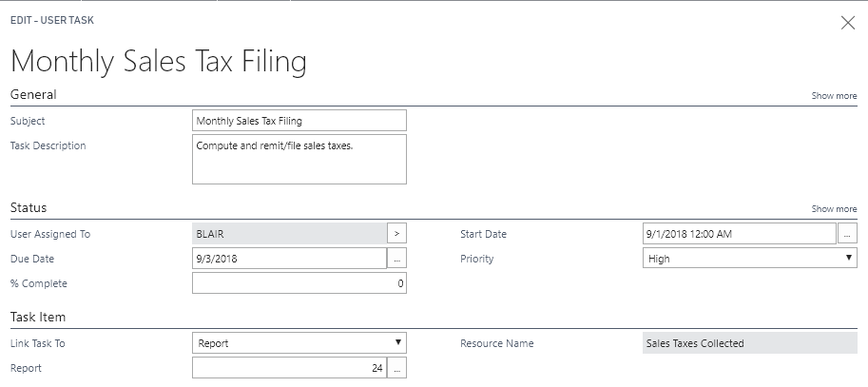The width and height of the screenshot is (868, 387).
Task: Open the User Assigned To lookup arrow
Action: 396,234
